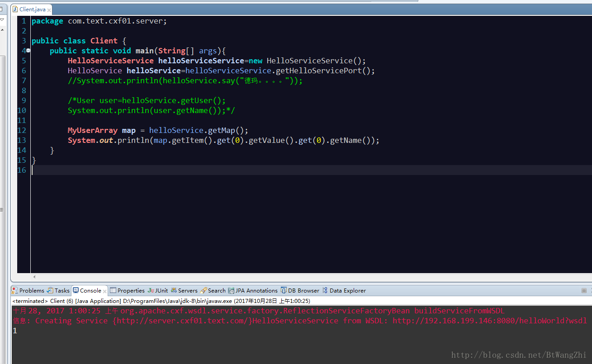This screenshot has width=592, height=364.
Task: Switch to JPA Annotations tab
Action: point(253,290)
